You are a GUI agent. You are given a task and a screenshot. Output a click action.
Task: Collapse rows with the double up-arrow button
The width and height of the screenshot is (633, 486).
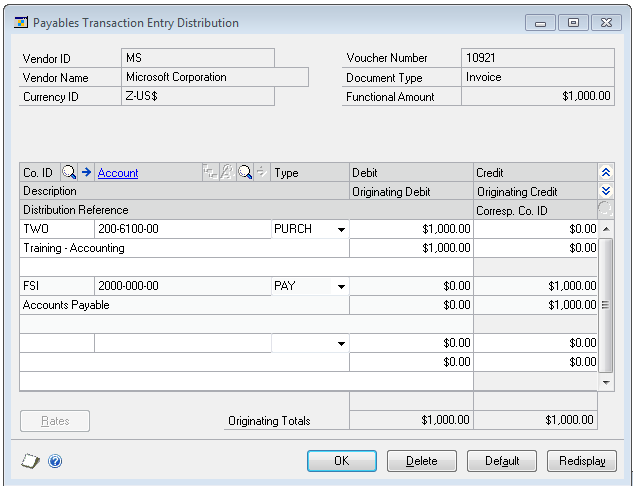tap(604, 173)
